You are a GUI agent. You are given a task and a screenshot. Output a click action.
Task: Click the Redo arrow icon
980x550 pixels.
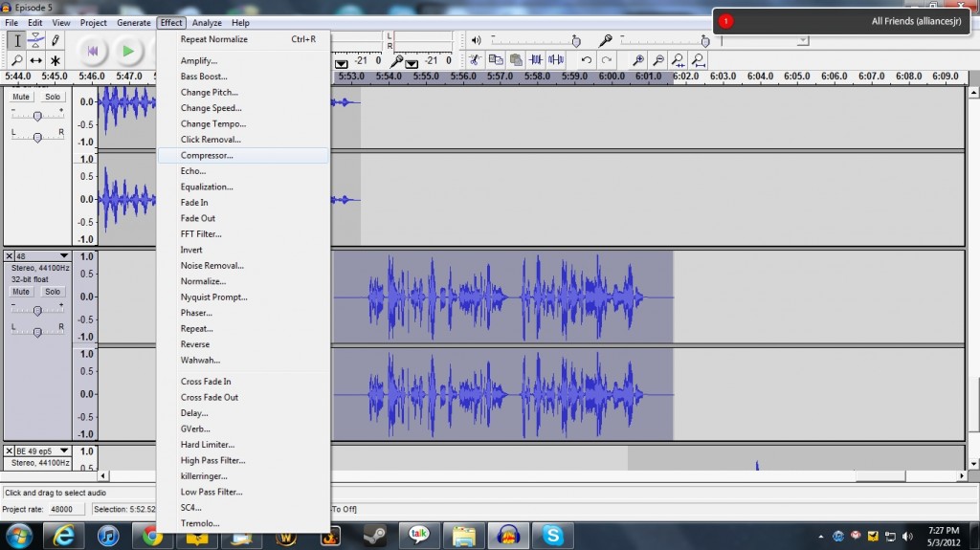click(606, 60)
